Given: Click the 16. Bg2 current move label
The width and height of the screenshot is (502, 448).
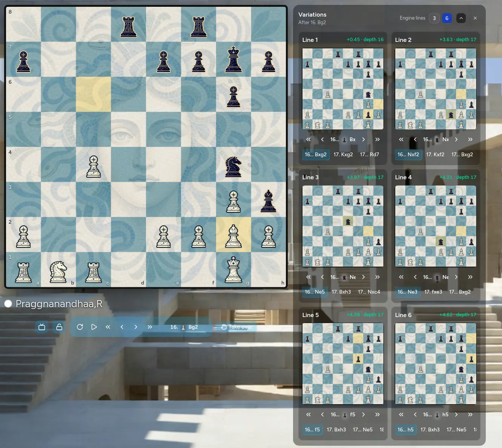Looking at the screenshot, I should pyautogui.click(x=184, y=327).
